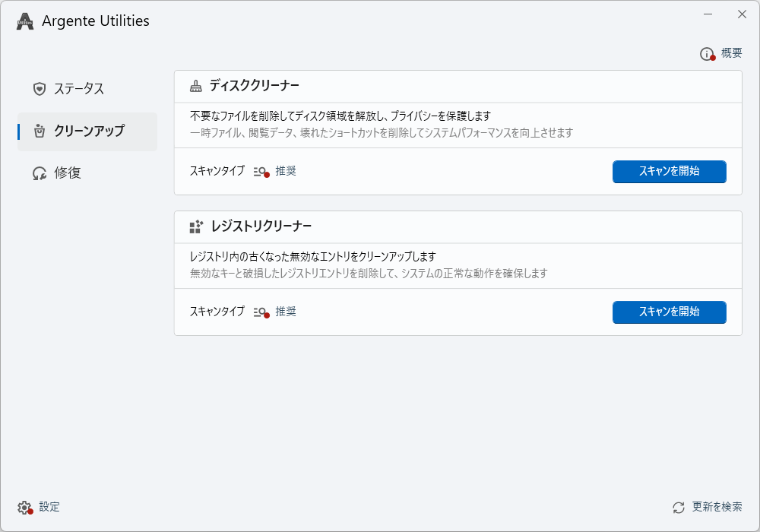Select the クリーンアップ sidebar item
This screenshot has height=532, width=760.
(88, 131)
